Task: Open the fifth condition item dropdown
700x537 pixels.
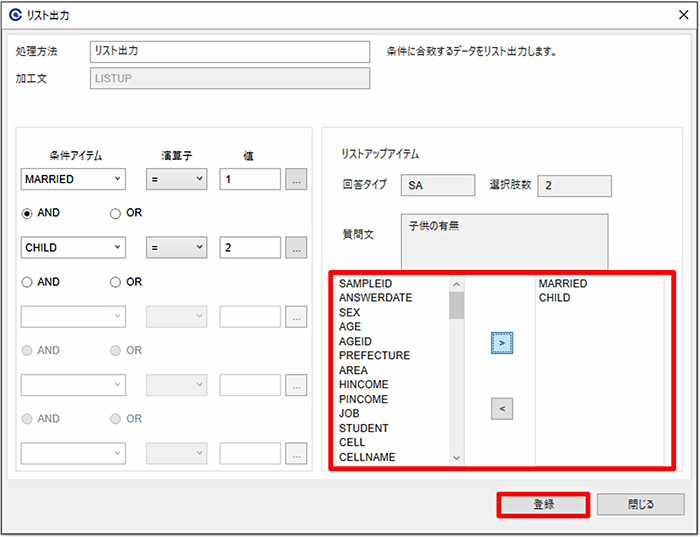Action: pos(73,454)
